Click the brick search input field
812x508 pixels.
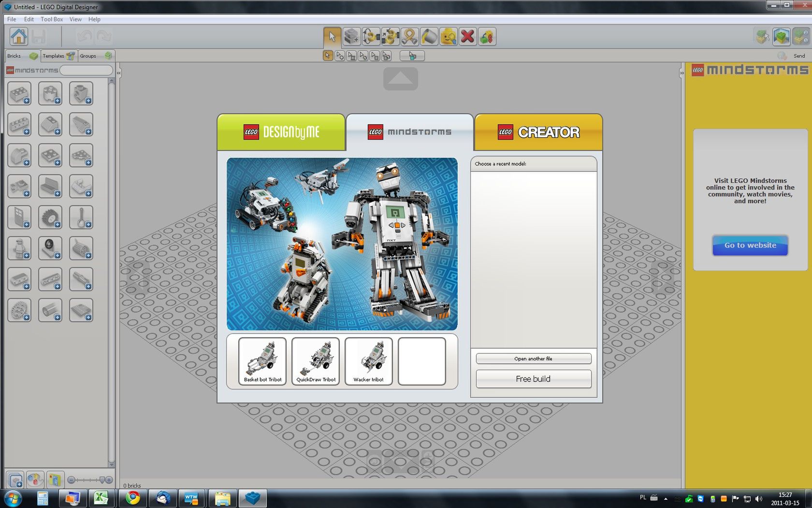tap(86, 70)
